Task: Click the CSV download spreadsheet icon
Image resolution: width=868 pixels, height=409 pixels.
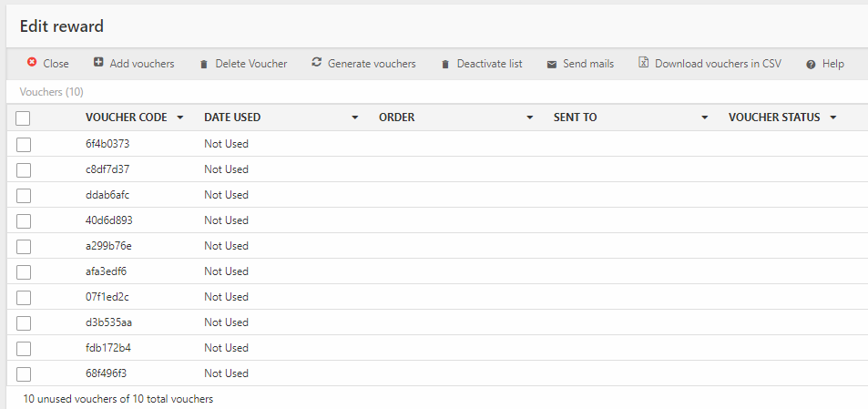Action: (x=643, y=63)
